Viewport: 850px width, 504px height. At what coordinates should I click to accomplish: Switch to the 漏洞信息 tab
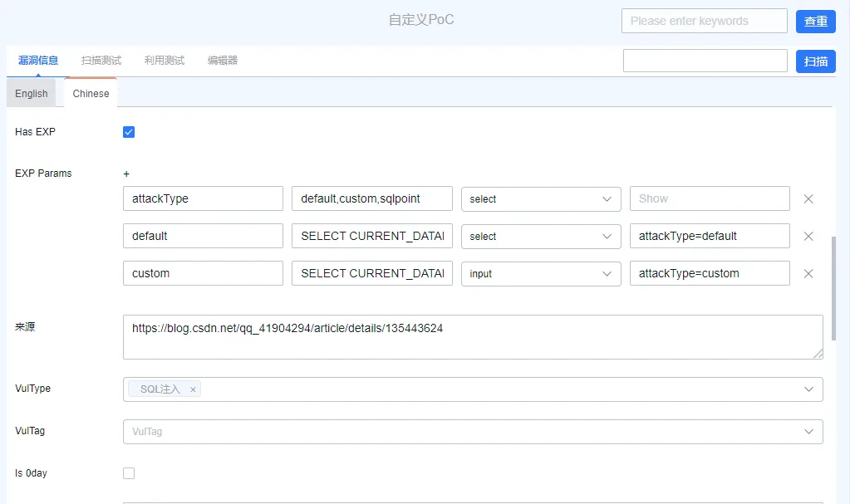[x=38, y=60]
